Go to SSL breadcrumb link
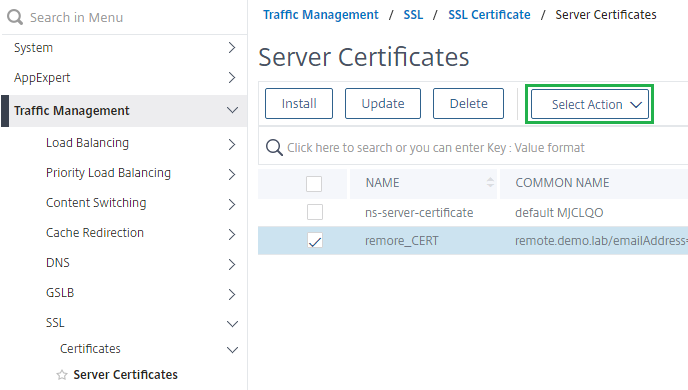The height and width of the screenshot is (390, 688). 413,15
